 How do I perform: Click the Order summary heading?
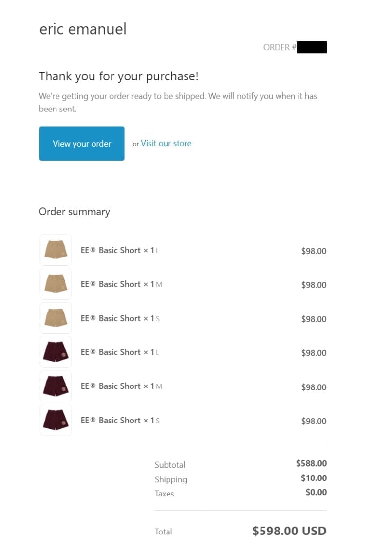tap(75, 212)
